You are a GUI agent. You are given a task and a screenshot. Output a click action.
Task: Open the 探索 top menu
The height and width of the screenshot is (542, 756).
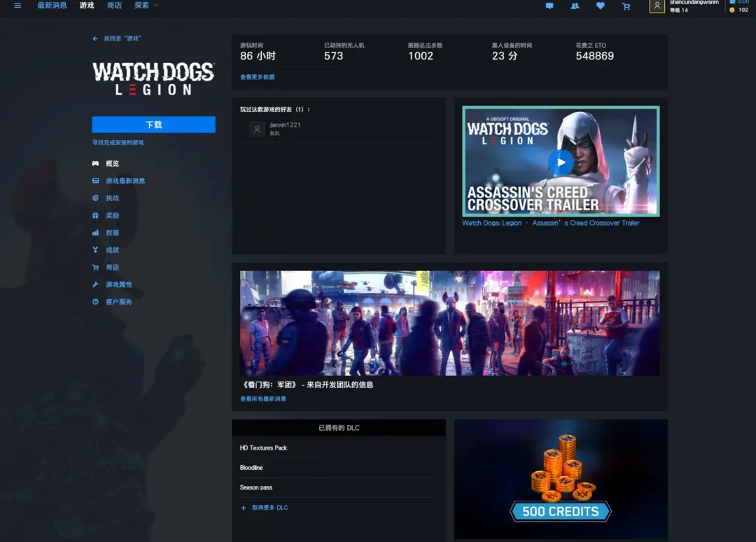coord(141,6)
